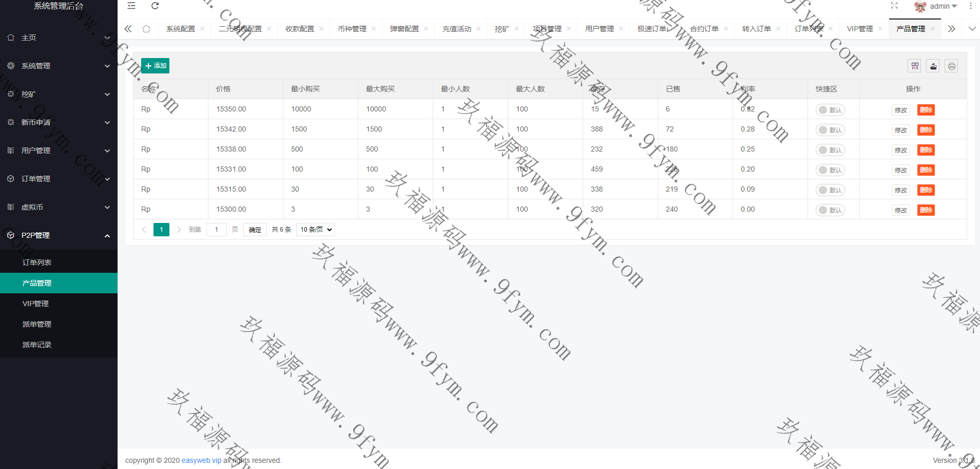Image resolution: width=980 pixels, height=469 pixels.
Task: Open the easyweb.vip footer link
Action: click(x=201, y=460)
